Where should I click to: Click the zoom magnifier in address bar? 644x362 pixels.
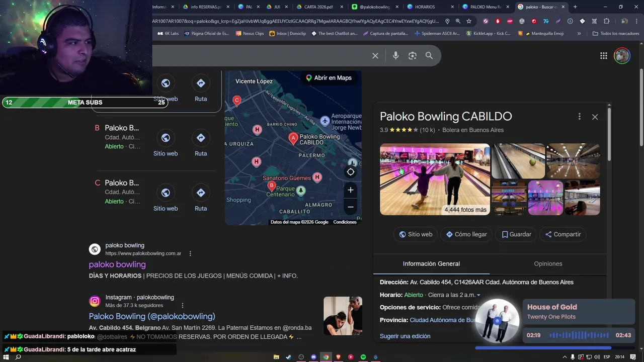pyautogui.click(x=458, y=21)
